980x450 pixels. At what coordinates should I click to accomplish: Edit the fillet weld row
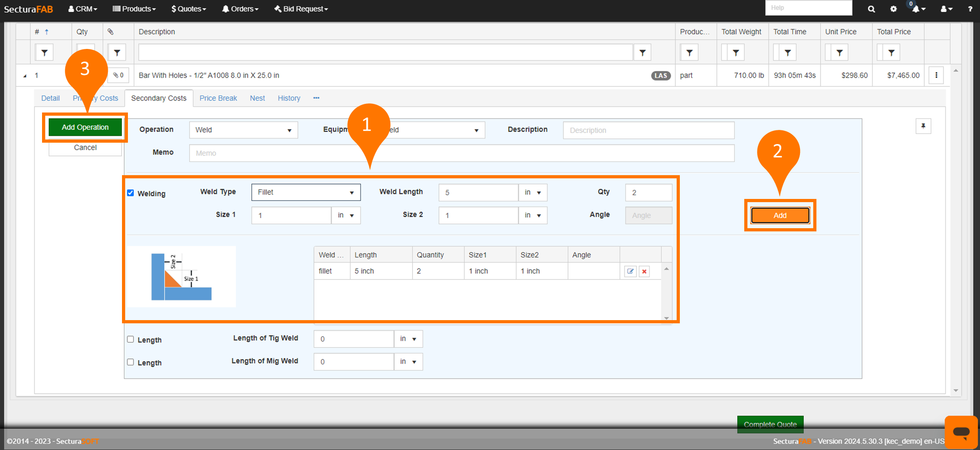click(630, 271)
